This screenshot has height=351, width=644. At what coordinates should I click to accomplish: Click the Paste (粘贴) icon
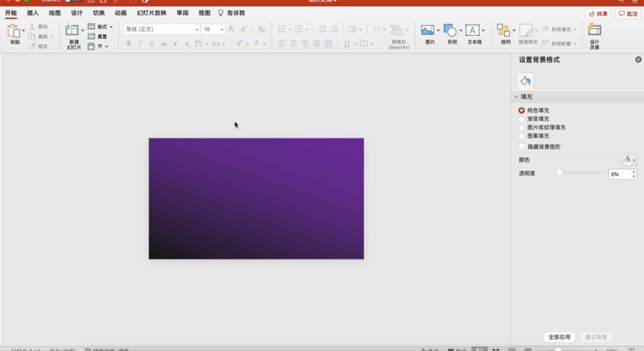click(x=14, y=32)
